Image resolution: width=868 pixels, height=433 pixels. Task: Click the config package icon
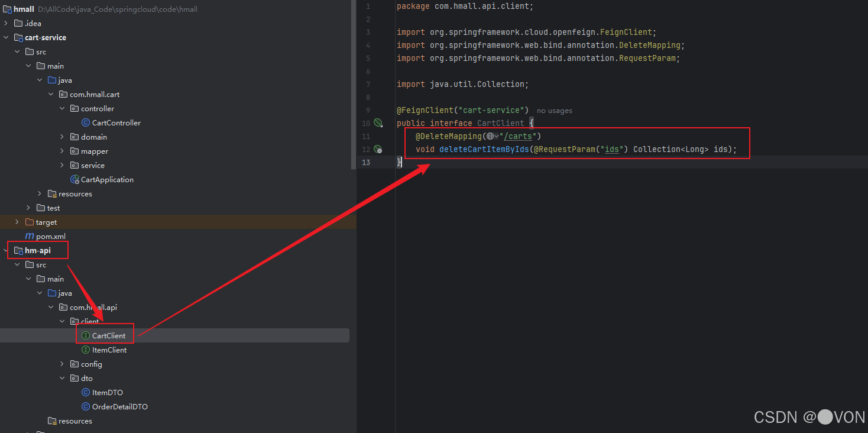(75, 364)
